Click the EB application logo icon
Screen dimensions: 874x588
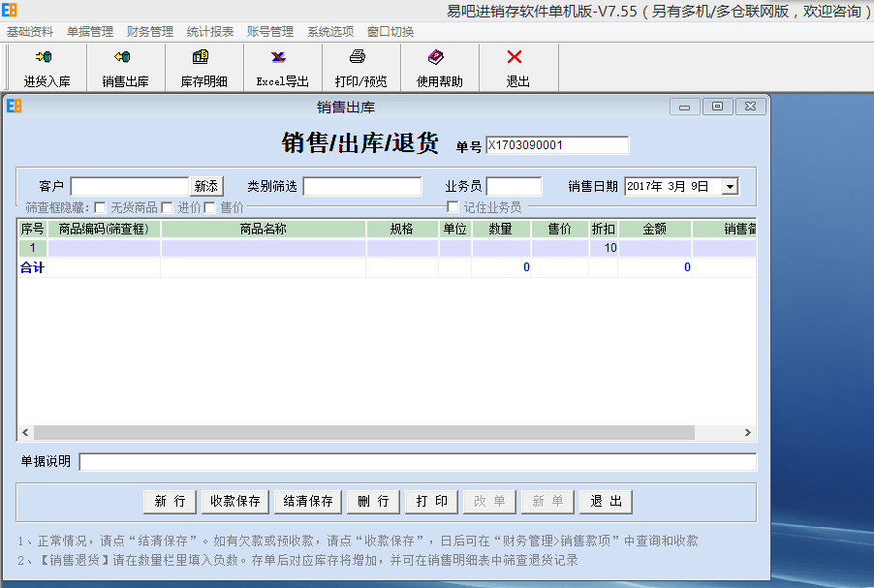click(x=11, y=10)
